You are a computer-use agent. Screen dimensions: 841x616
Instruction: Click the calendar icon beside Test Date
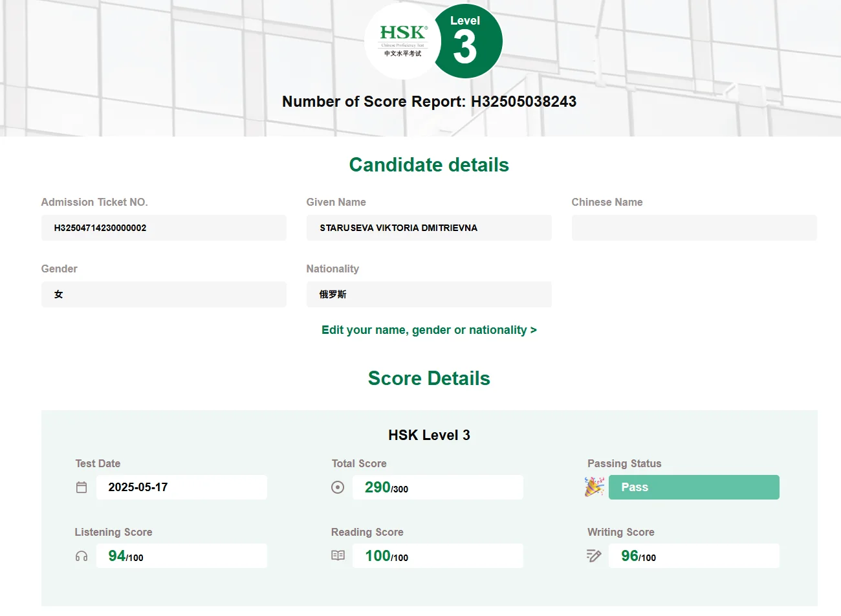point(82,487)
